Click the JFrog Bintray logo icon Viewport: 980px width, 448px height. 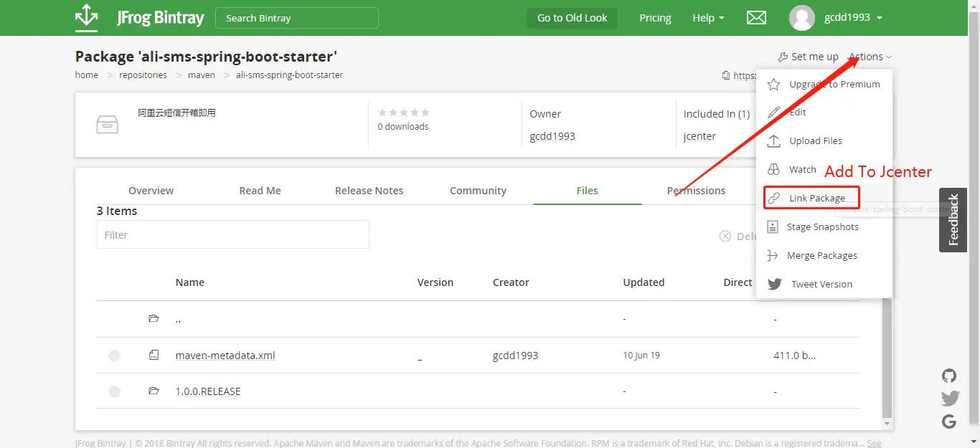[x=86, y=18]
